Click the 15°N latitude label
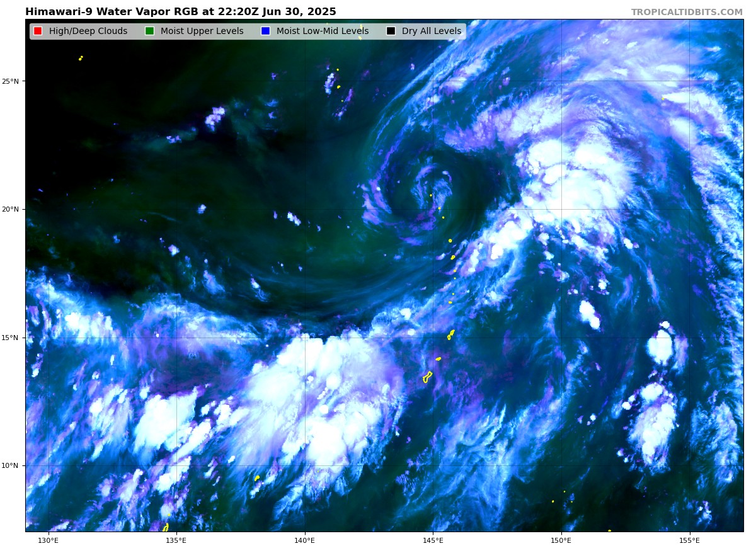 pos(12,338)
